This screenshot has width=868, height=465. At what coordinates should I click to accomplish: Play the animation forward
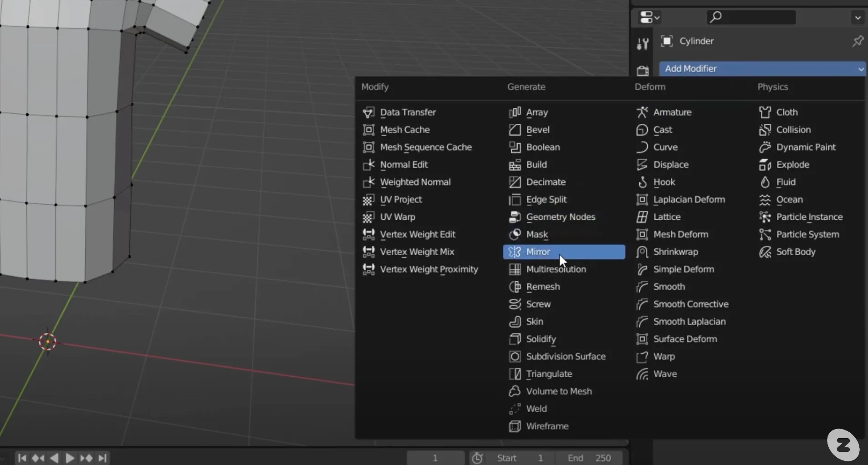tap(70, 458)
